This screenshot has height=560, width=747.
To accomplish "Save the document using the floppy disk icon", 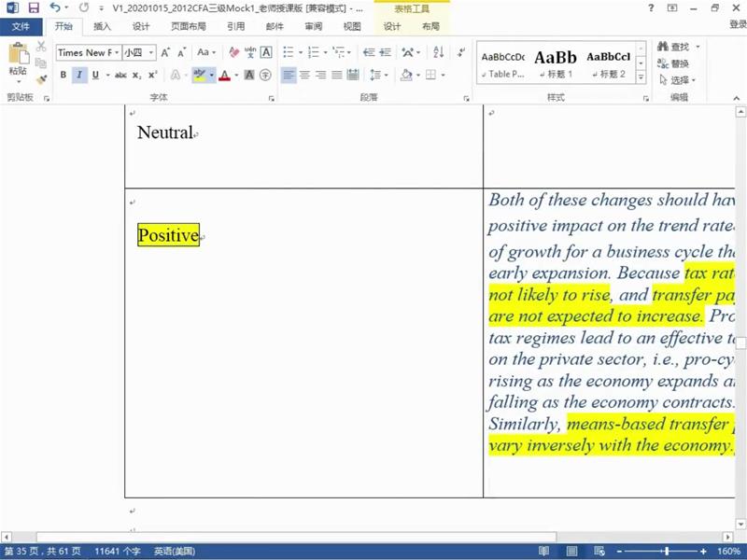I will pyautogui.click(x=34, y=7).
